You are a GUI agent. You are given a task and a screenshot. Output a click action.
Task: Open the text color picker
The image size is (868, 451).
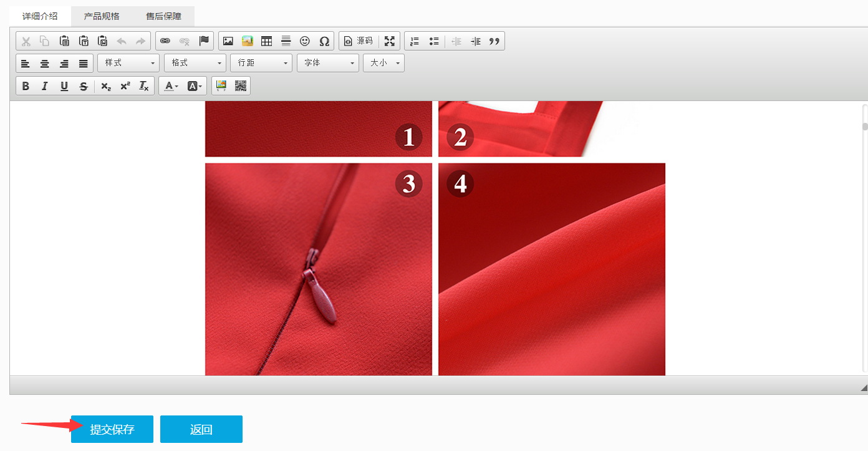[x=171, y=86]
